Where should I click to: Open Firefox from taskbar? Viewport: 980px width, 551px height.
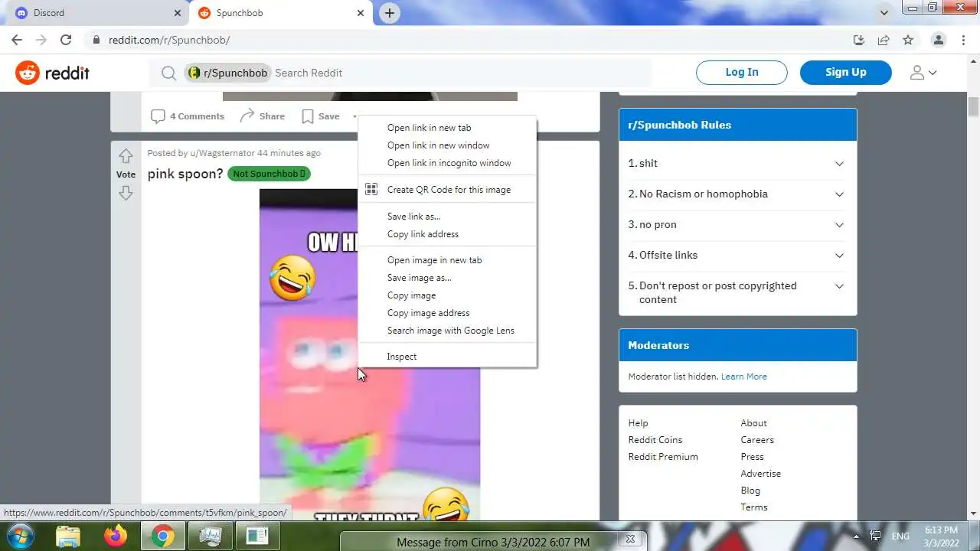coord(116,536)
